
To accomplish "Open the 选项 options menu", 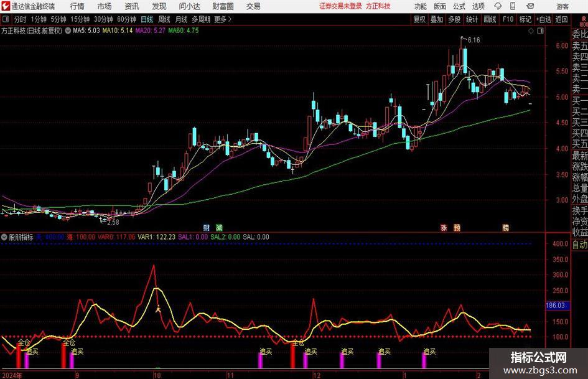I will coord(478,6).
